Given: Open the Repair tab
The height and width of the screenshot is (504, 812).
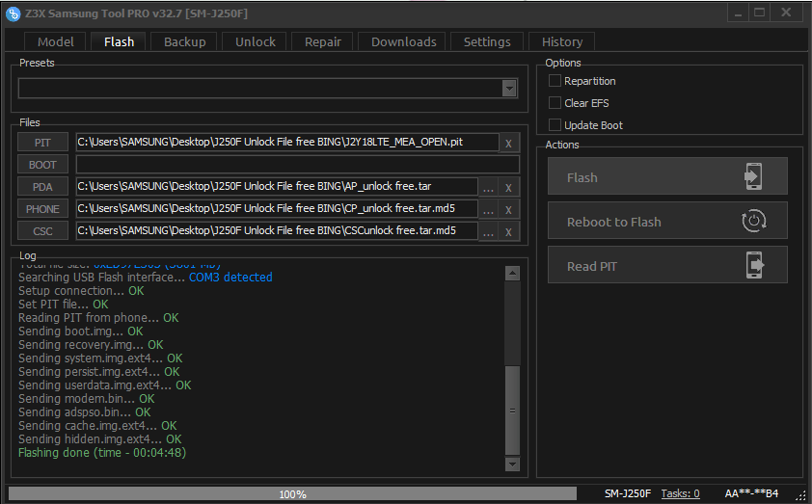Looking at the screenshot, I should tap(322, 41).
